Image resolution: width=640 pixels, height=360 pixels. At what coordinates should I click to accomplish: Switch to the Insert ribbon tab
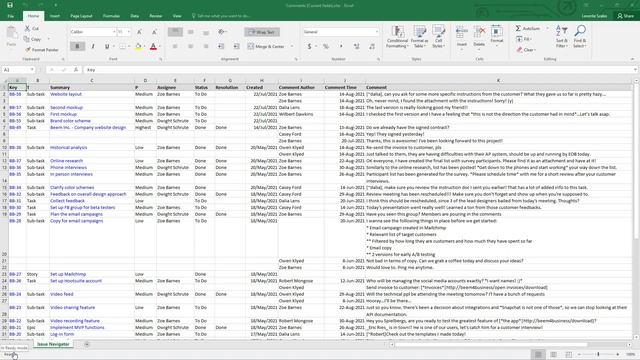pos(55,16)
